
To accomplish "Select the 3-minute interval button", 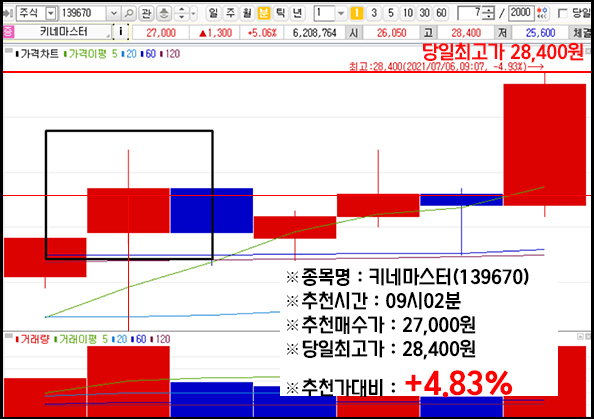I will (x=374, y=13).
